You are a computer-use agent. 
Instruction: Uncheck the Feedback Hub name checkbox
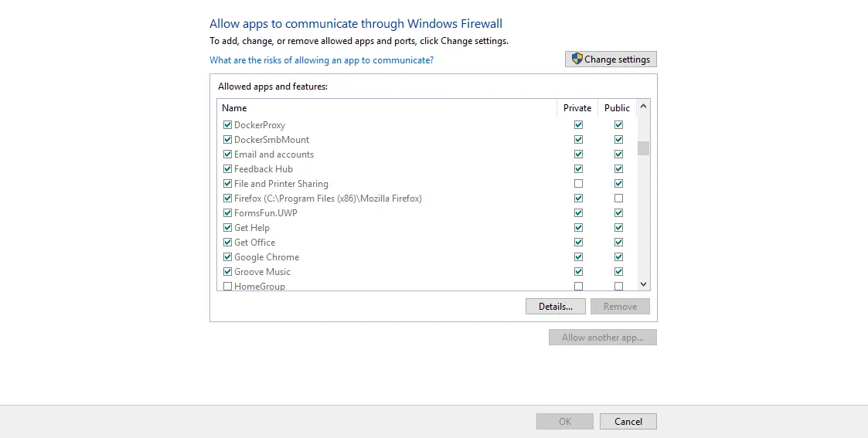coord(227,168)
